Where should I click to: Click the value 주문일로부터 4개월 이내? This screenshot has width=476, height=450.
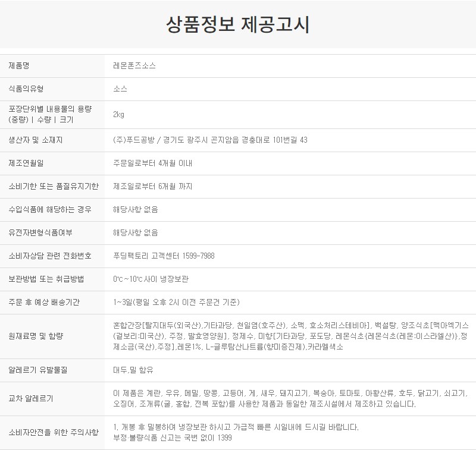click(x=152, y=163)
